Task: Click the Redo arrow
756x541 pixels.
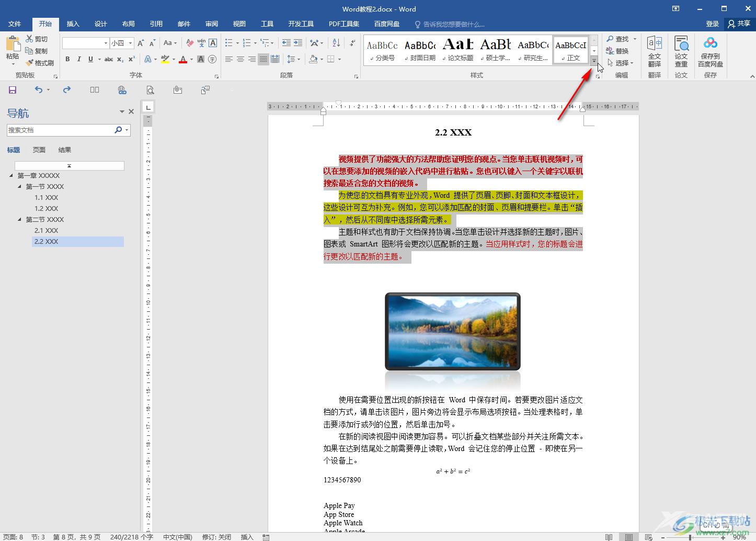Action: click(x=67, y=90)
